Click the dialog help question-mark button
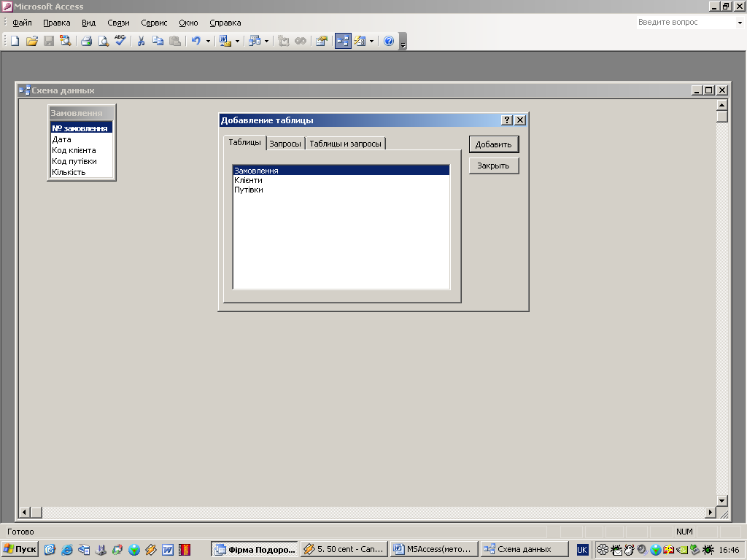 (x=507, y=120)
